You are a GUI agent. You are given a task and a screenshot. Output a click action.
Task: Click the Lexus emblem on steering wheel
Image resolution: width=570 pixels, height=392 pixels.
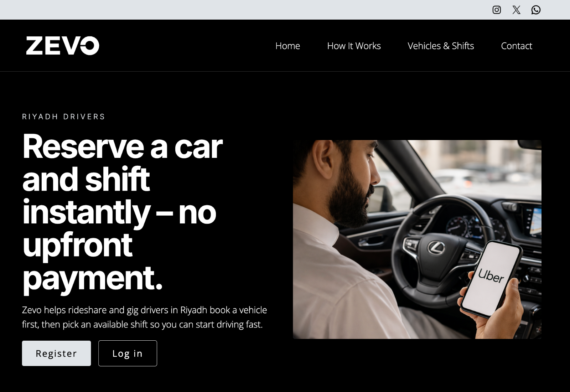pyautogui.click(x=436, y=247)
